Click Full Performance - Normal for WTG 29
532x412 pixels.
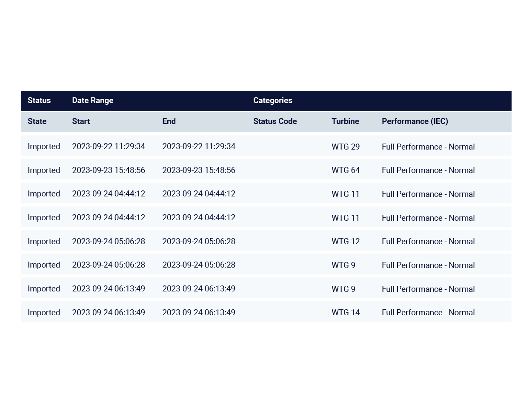pos(428,147)
